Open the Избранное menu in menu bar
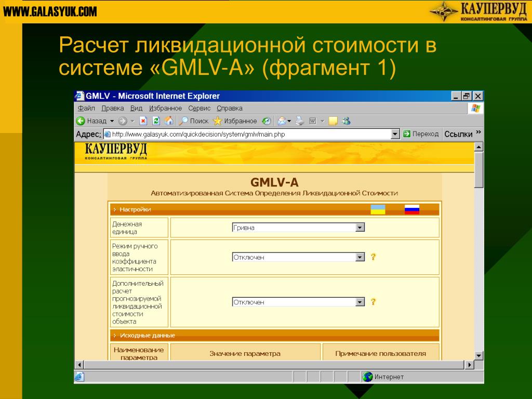This screenshot has height=399, width=532. pos(166,108)
